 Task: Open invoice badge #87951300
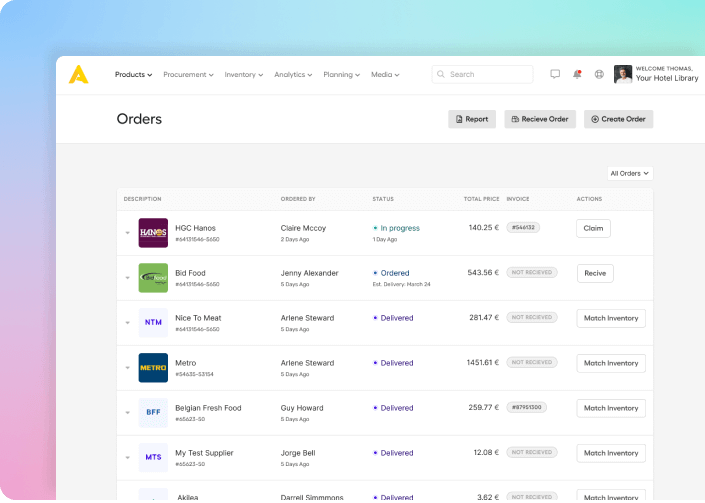(527, 407)
